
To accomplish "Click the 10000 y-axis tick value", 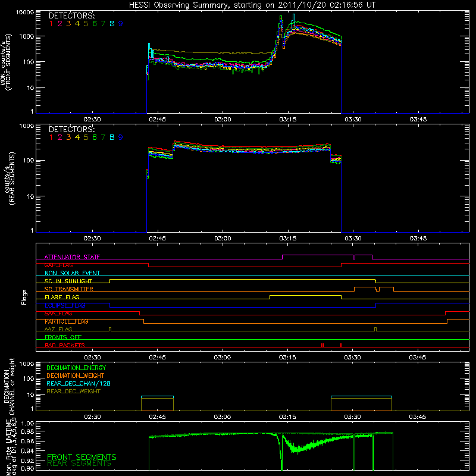I will click(24, 12).
